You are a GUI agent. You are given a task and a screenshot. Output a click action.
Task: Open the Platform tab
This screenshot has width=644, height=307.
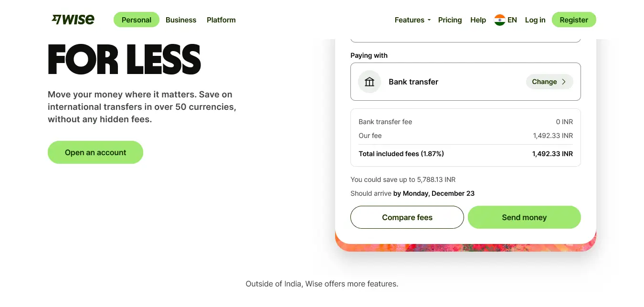(221, 20)
